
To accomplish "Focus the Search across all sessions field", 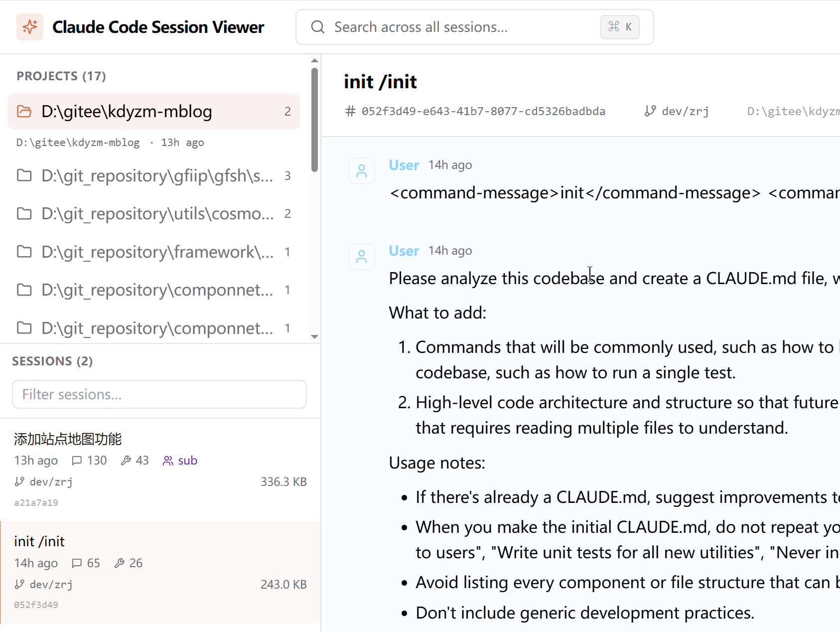I will [x=474, y=27].
